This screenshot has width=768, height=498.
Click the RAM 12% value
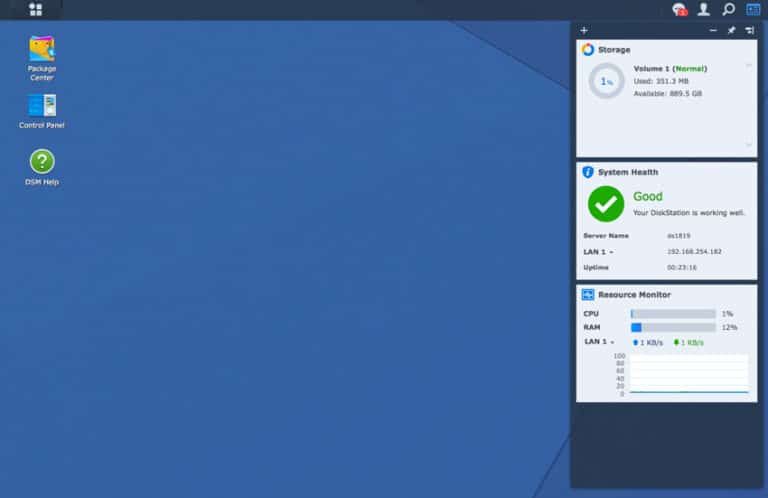coord(729,328)
